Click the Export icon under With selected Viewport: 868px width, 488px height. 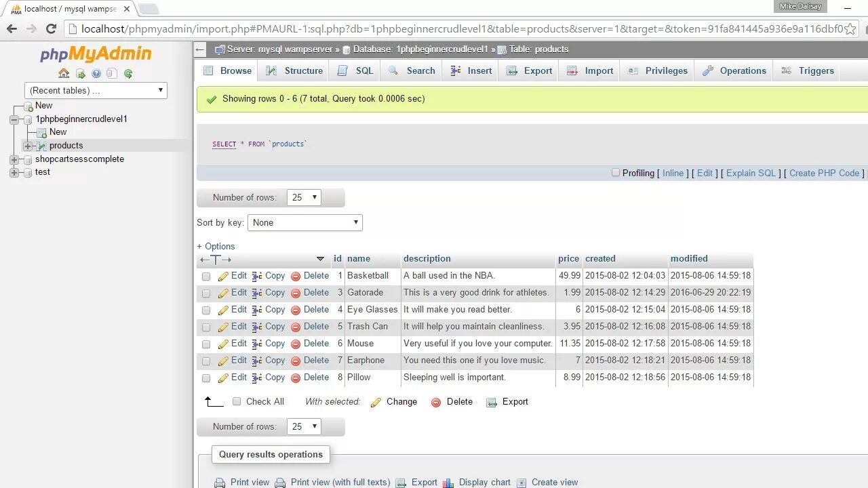[x=492, y=403]
